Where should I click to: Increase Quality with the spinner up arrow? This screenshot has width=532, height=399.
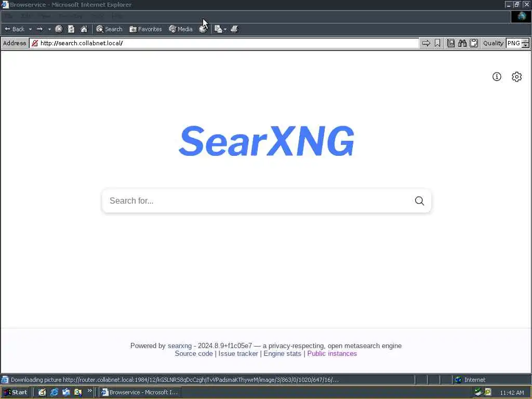(x=525, y=41)
